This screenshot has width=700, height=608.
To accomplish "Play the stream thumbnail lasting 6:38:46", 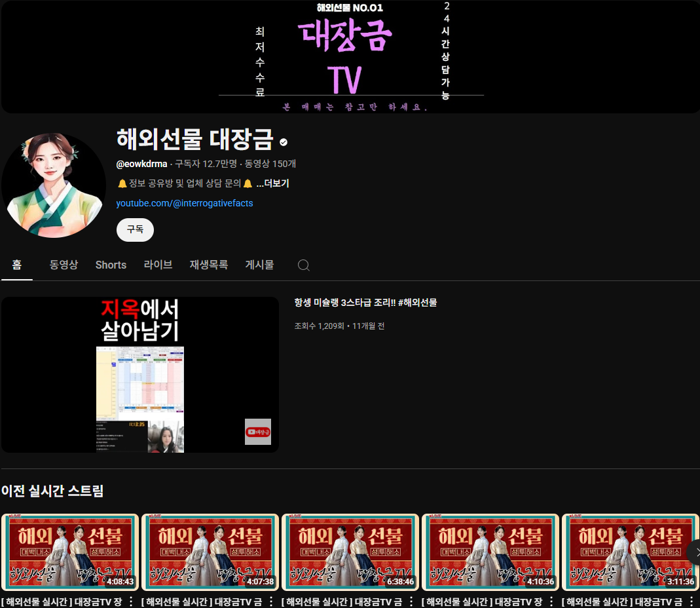I will coord(350,552).
